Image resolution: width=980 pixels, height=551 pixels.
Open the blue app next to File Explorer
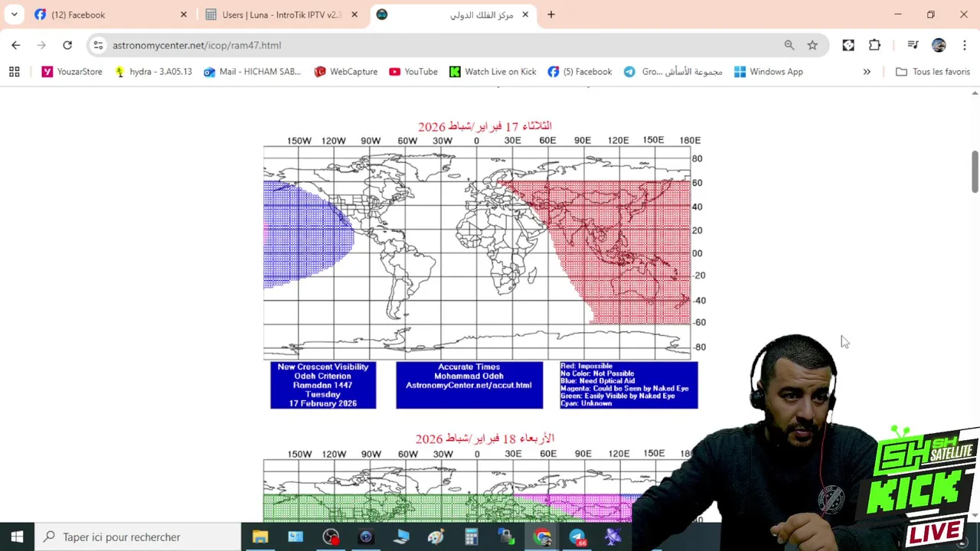[296, 537]
